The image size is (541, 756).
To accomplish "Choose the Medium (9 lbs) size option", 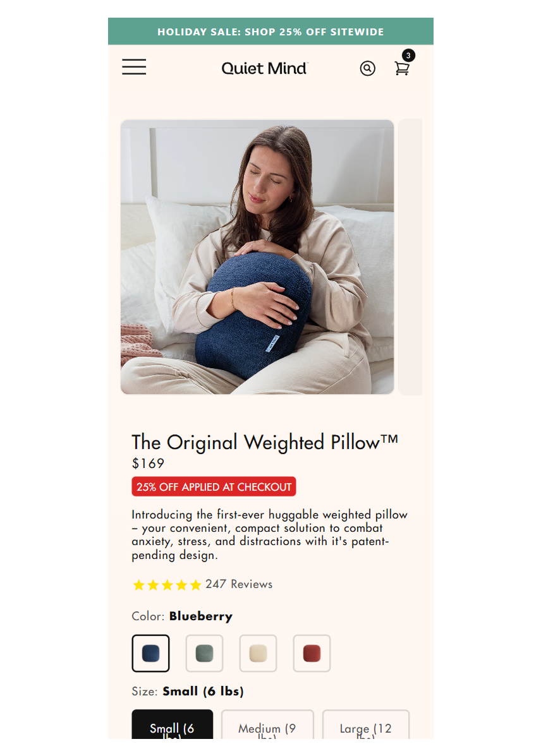I will coord(267,724).
